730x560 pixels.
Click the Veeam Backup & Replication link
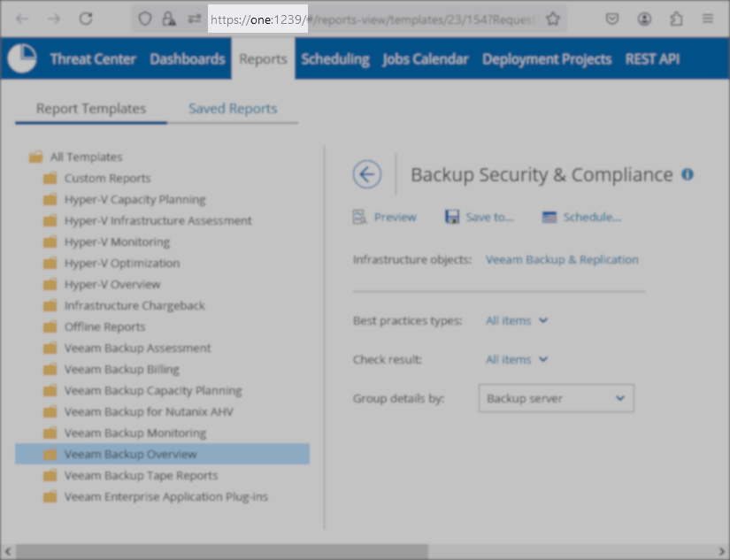(562, 259)
